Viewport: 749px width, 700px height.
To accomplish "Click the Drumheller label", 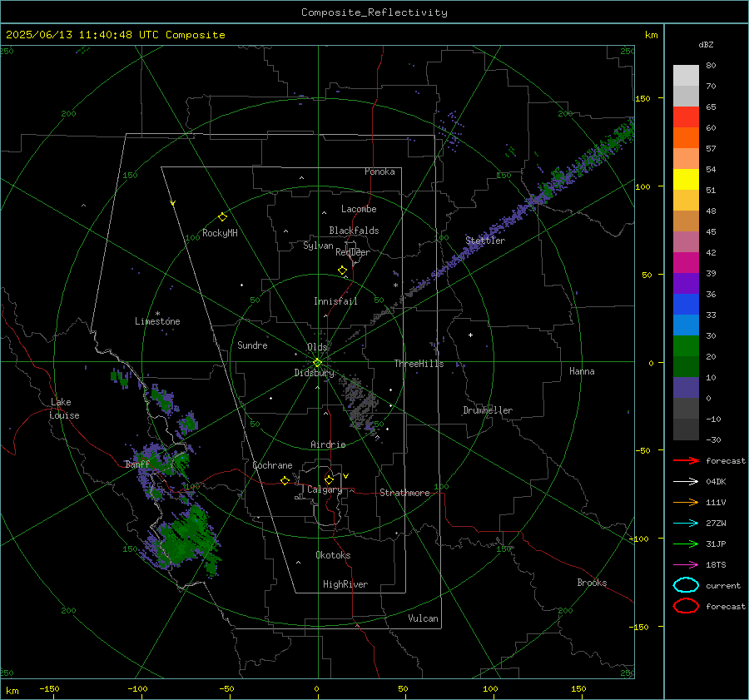I will [x=488, y=410].
